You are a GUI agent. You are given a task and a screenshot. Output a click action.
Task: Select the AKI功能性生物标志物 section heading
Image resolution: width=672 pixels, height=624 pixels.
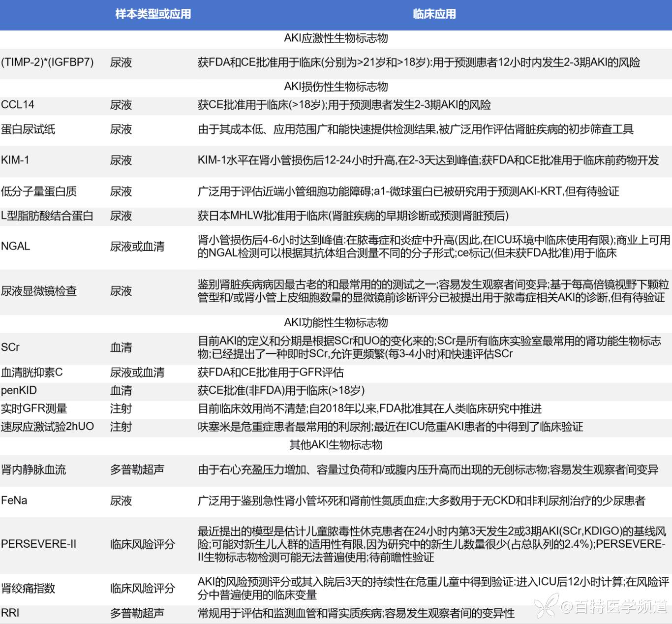click(x=336, y=322)
